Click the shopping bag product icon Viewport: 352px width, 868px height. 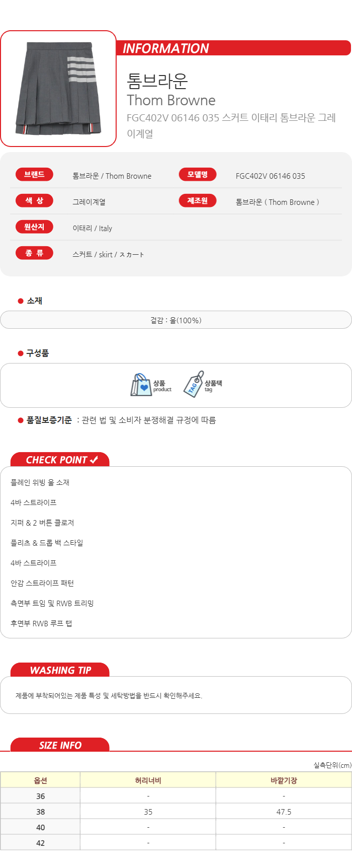coord(141,385)
